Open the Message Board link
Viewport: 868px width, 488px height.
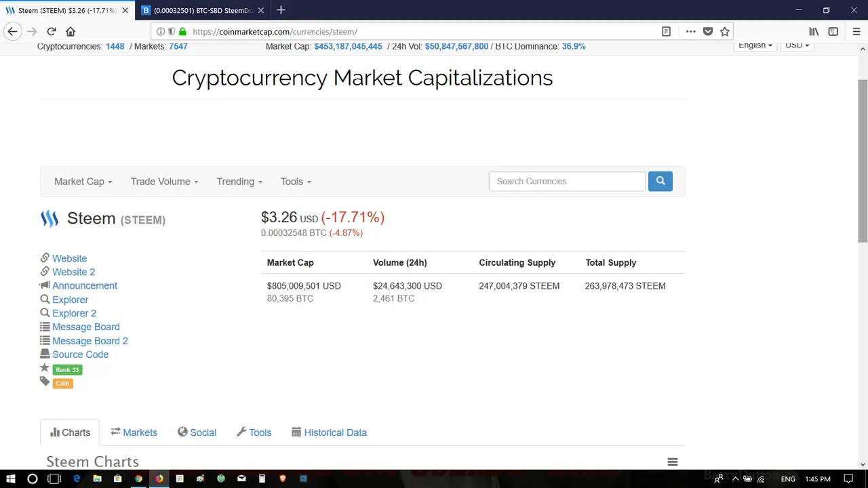[x=86, y=327]
